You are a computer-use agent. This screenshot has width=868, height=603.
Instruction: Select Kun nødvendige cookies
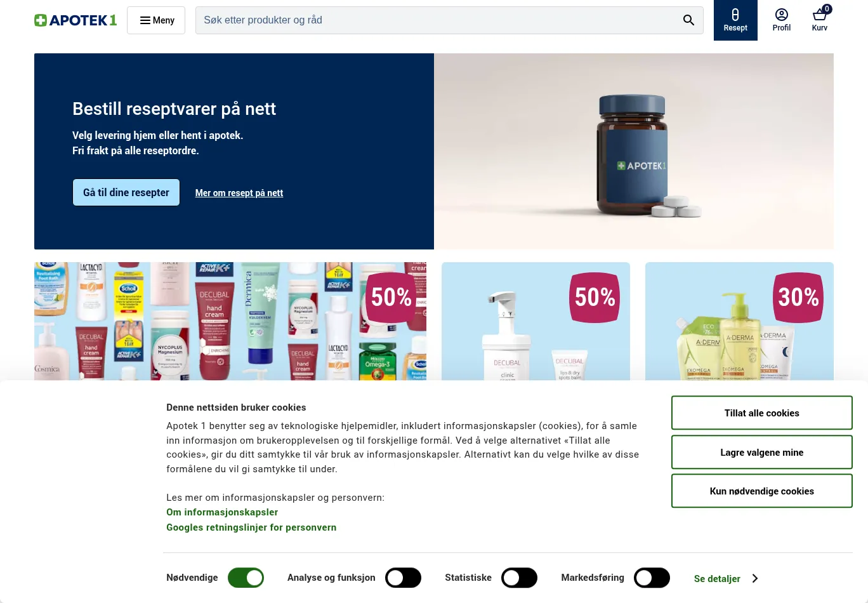[761, 491]
